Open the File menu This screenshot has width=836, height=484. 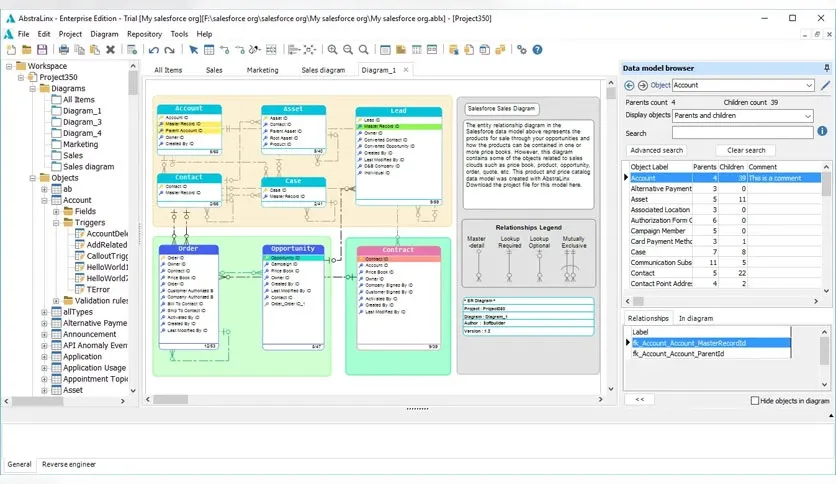[23, 34]
